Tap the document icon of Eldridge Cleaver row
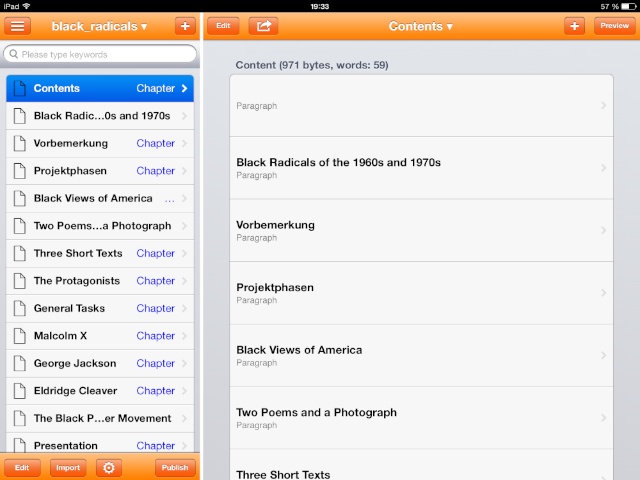Screen dimensions: 640x480 click(19, 391)
